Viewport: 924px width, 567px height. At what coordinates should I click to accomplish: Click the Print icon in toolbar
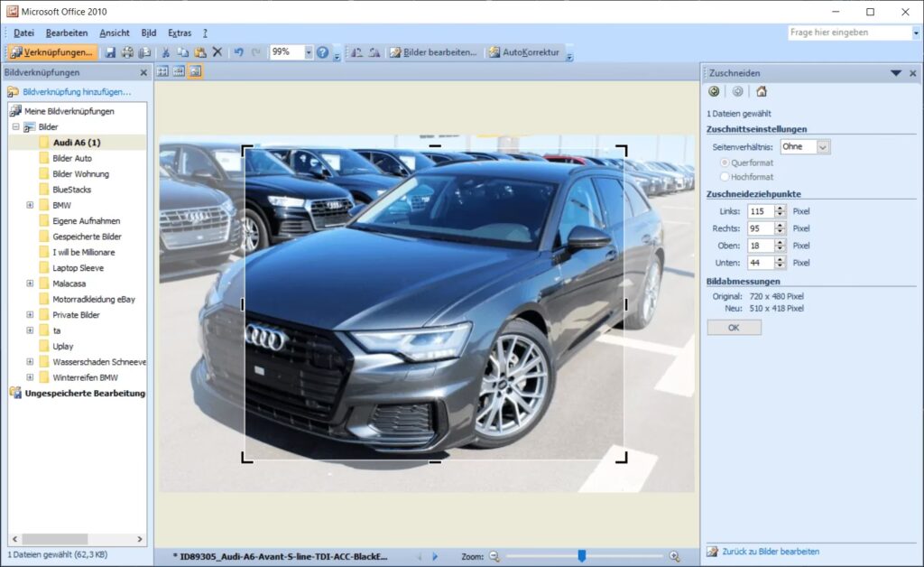pyautogui.click(x=127, y=52)
